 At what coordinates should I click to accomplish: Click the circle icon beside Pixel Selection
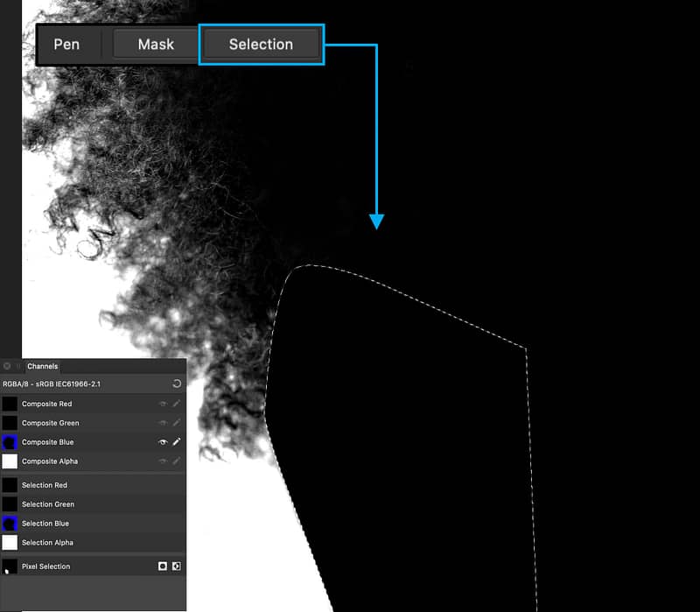[163, 566]
